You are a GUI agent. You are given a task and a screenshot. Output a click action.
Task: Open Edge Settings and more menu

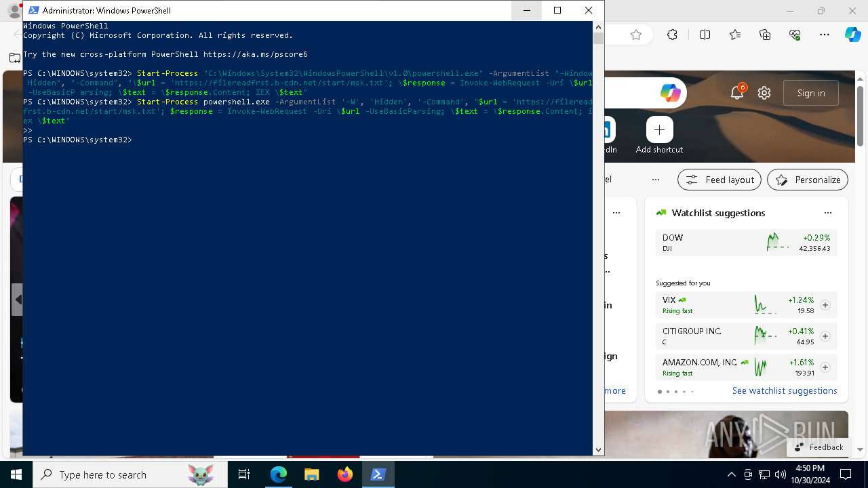pyautogui.click(x=825, y=35)
